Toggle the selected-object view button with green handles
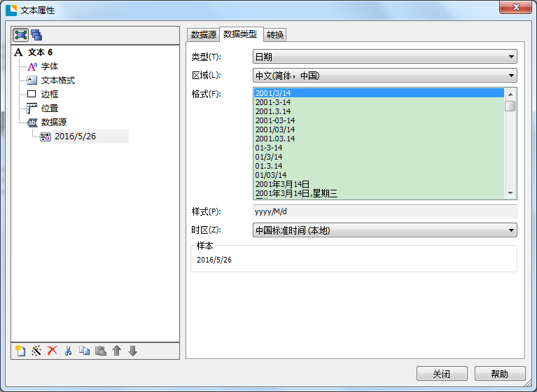This screenshot has width=537, height=392. coord(21,35)
